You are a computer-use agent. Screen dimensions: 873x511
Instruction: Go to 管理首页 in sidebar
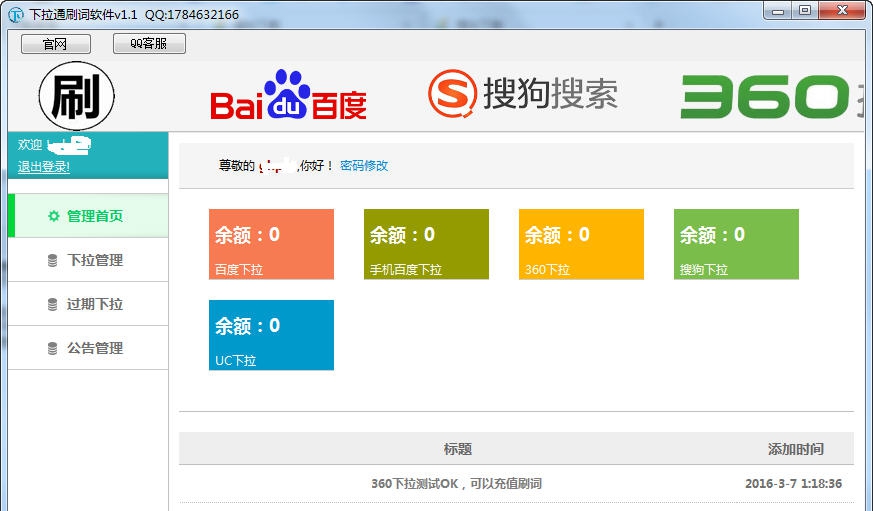(88, 215)
